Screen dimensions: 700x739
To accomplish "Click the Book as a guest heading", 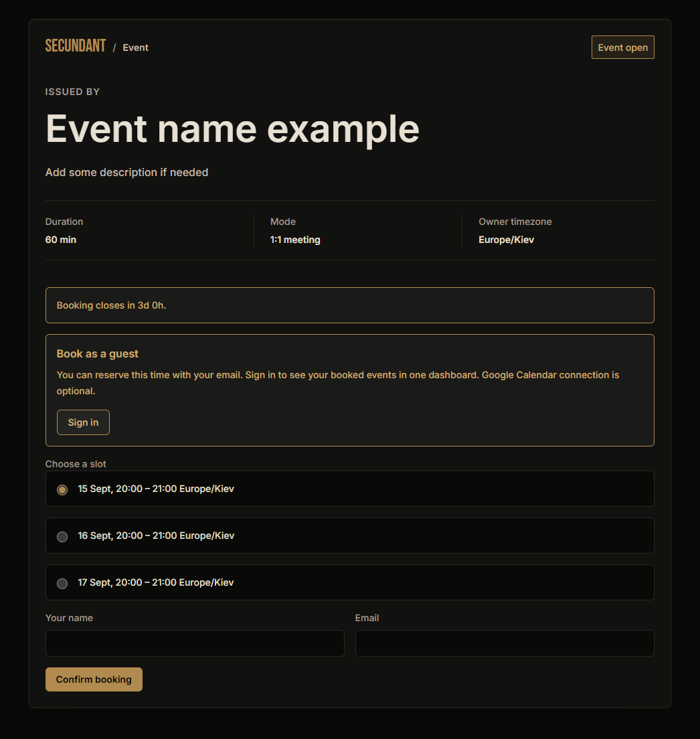I will tap(98, 353).
